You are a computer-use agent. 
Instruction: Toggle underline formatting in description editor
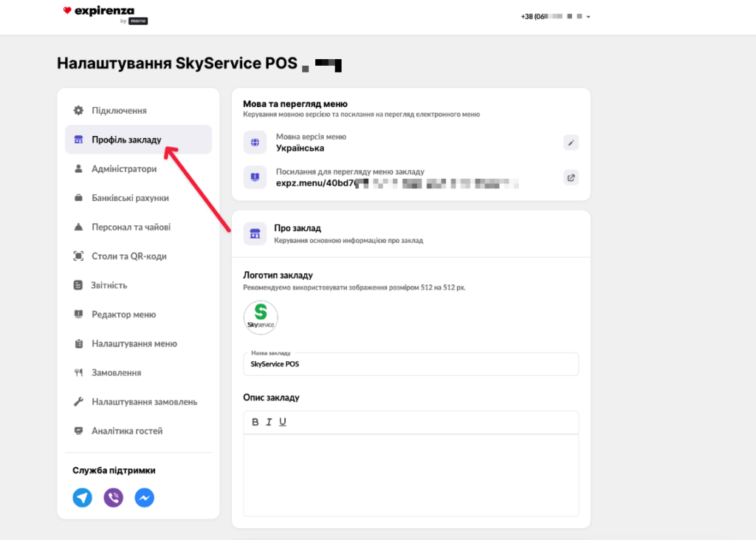pyautogui.click(x=283, y=422)
